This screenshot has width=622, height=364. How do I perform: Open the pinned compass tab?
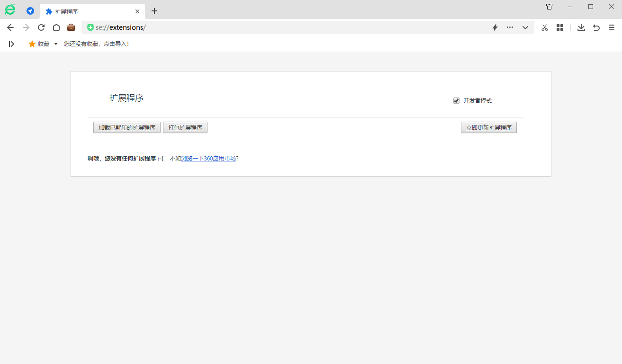click(30, 11)
